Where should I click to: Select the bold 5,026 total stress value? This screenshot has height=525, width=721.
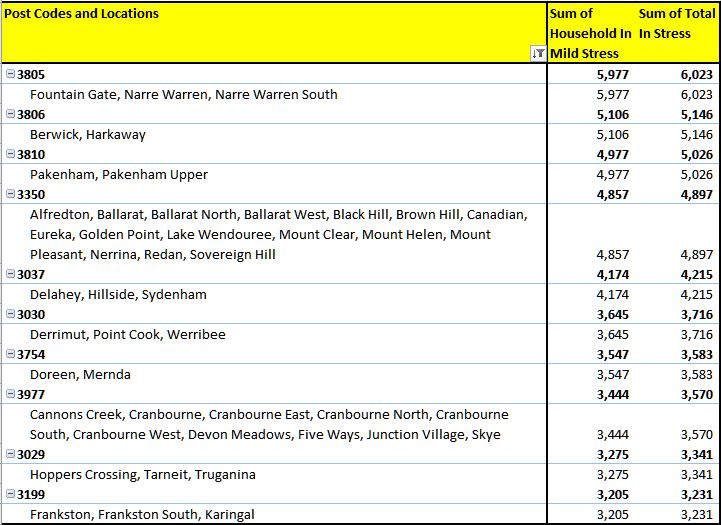coord(697,154)
